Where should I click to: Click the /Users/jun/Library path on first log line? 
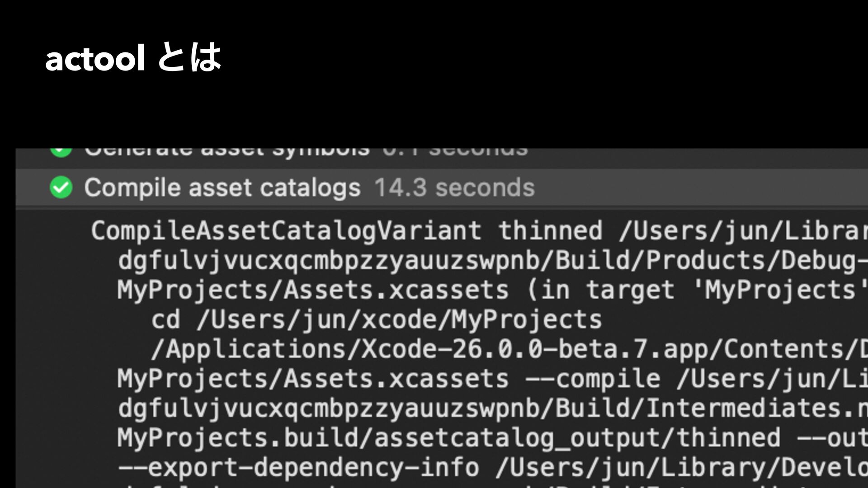click(x=744, y=231)
